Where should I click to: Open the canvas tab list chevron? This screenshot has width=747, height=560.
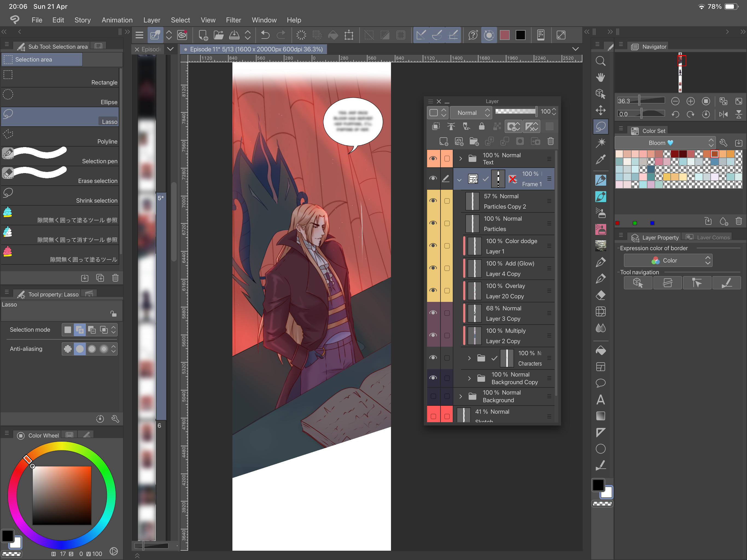pos(575,49)
